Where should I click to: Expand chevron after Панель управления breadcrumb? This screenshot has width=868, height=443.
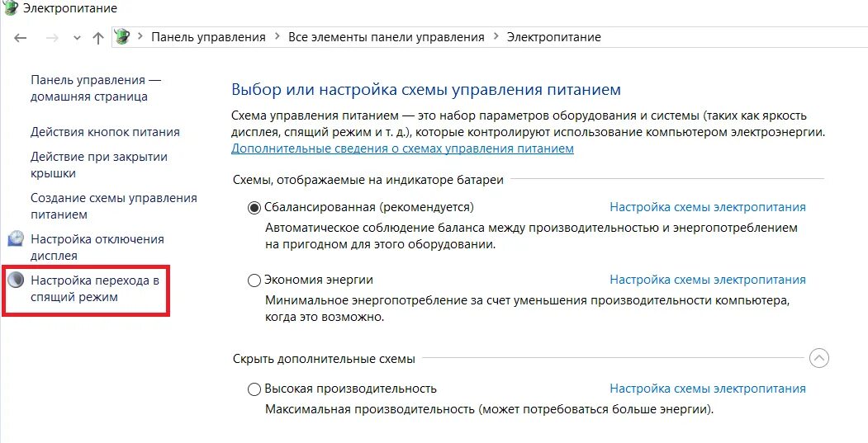(x=277, y=37)
